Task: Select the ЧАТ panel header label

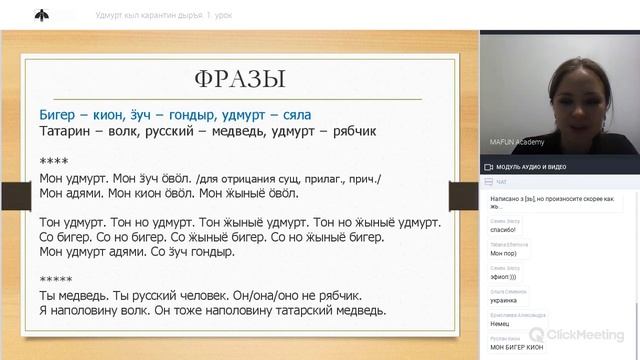Action: [501, 182]
